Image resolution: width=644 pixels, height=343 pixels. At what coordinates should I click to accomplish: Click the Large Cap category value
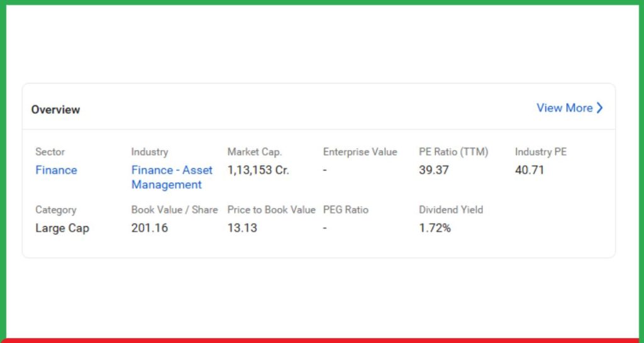[62, 228]
